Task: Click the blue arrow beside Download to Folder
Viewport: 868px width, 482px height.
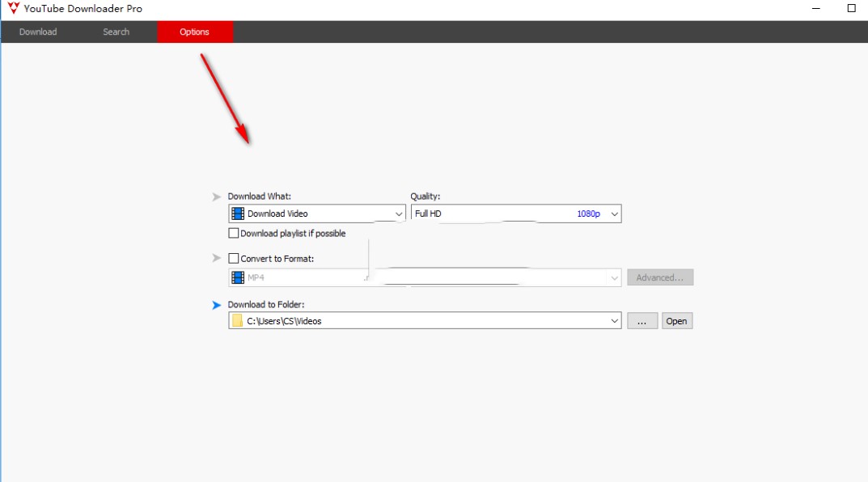Action: pyautogui.click(x=216, y=305)
